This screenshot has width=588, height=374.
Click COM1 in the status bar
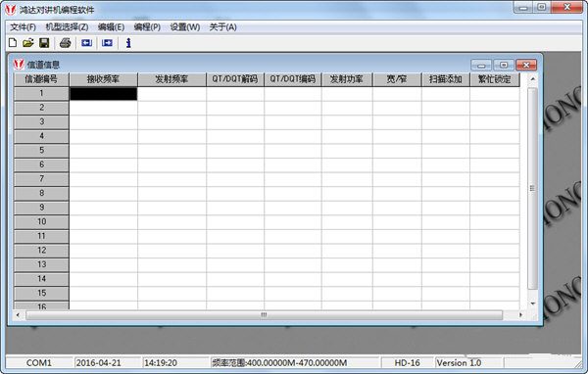[39, 363]
